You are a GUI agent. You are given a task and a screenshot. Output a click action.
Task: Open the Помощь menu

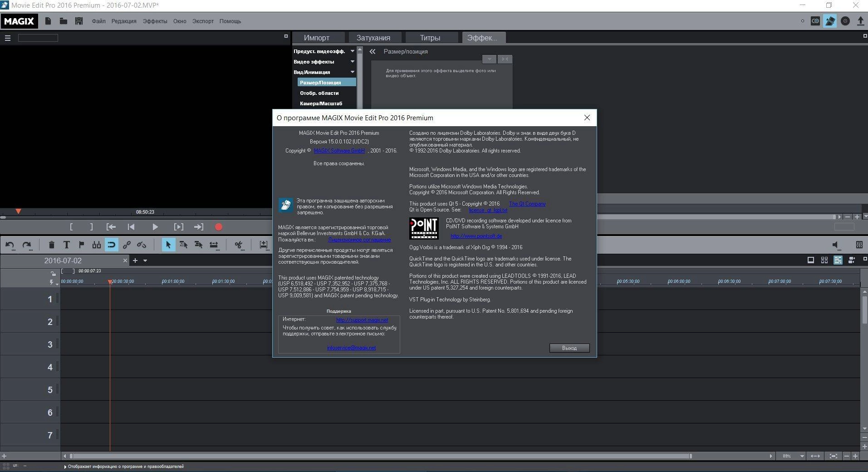[230, 21]
